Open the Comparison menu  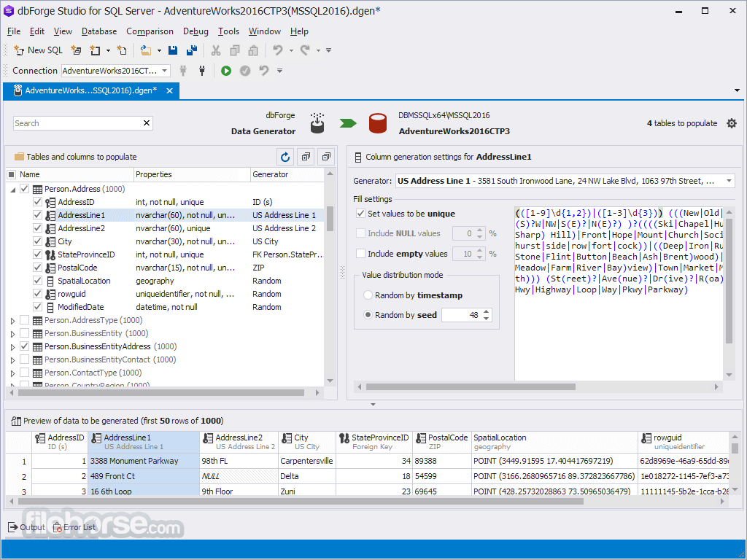click(x=150, y=31)
